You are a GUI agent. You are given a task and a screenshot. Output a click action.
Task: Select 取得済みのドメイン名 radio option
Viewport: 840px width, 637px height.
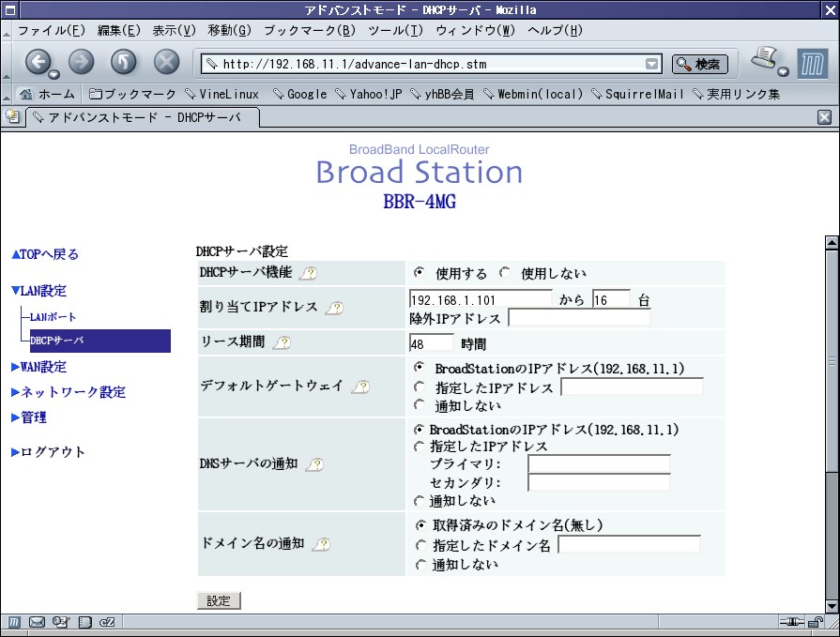coord(421,525)
